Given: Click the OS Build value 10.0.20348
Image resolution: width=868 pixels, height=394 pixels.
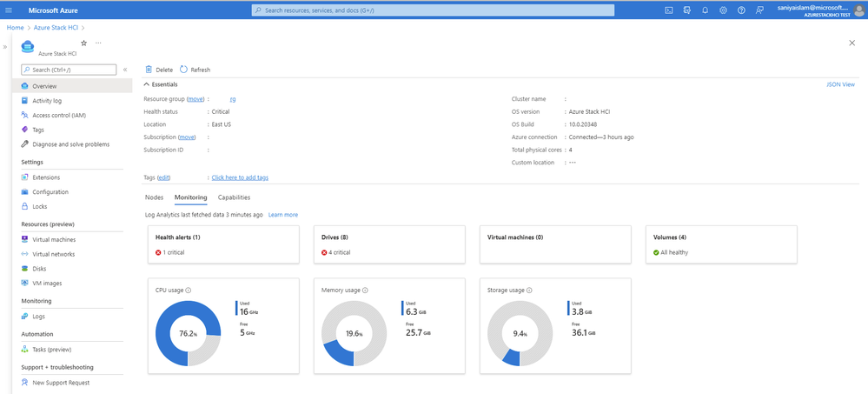Looking at the screenshot, I should pos(583,124).
